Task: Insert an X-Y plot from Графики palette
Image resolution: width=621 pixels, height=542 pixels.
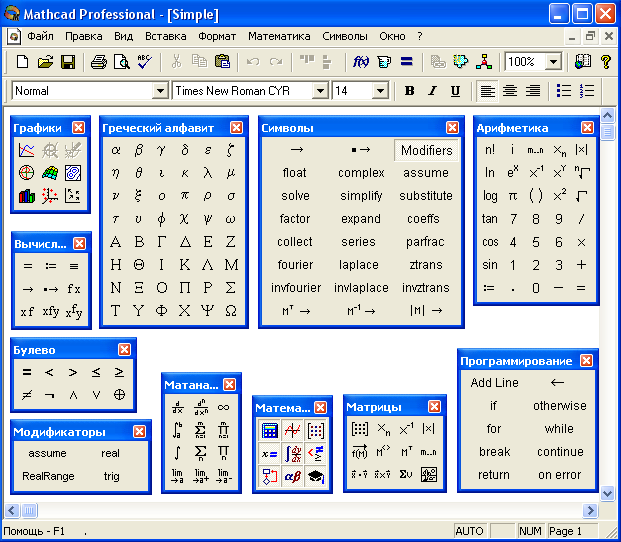Action: point(27,150)
